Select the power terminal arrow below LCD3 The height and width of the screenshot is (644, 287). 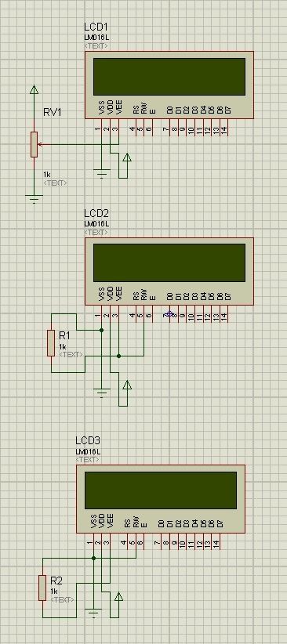pyautogui.click(x=119, y=596)
